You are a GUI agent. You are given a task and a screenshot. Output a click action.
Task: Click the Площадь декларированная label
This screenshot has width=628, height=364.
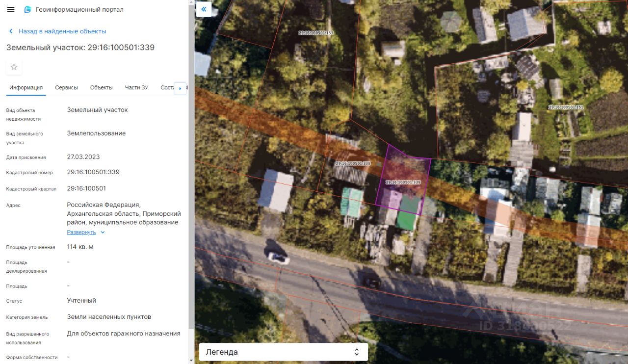pos(26,267)
